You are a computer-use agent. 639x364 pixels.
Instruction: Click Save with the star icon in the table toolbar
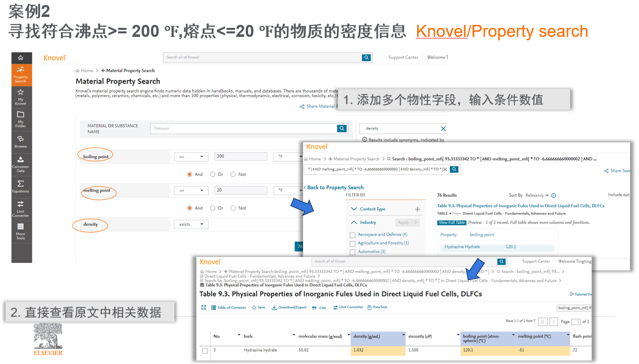tap(259, 308)
